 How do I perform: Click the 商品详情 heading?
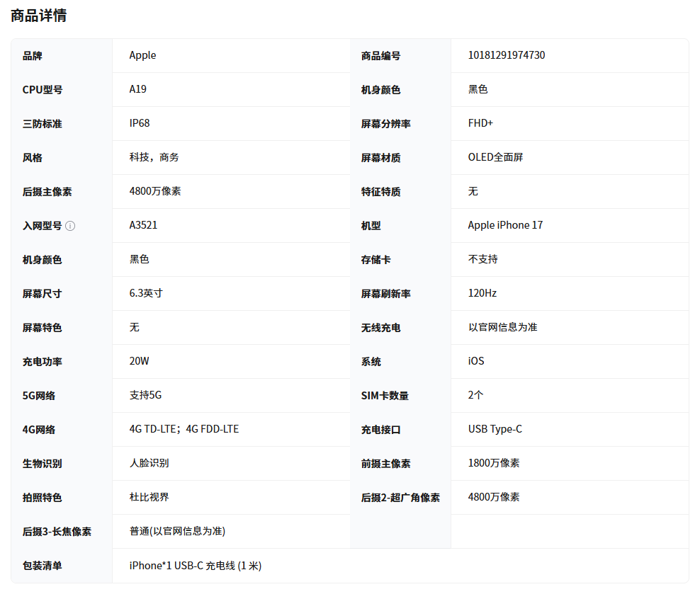click(x=39, y=16)
